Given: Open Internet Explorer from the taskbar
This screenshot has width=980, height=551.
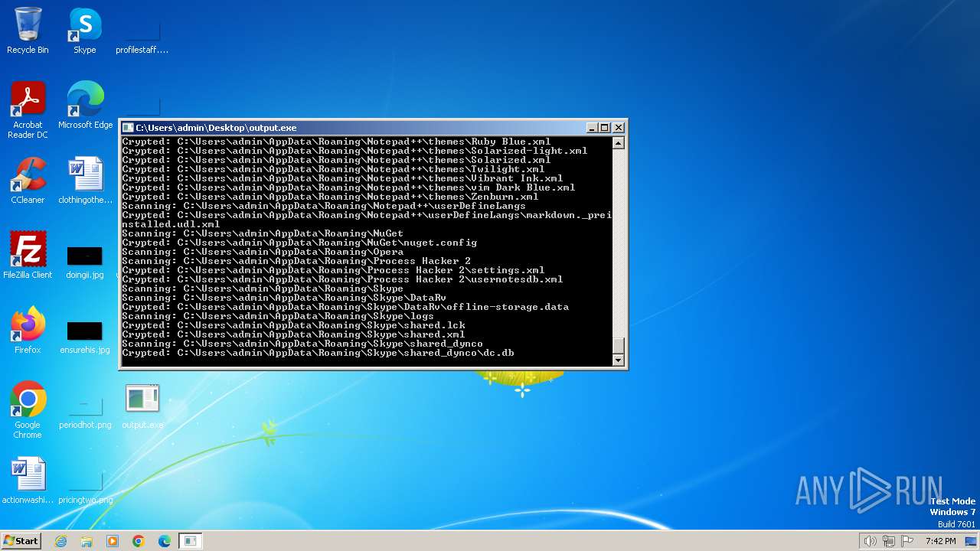Looking at the screenshot, I should (60, 541).
